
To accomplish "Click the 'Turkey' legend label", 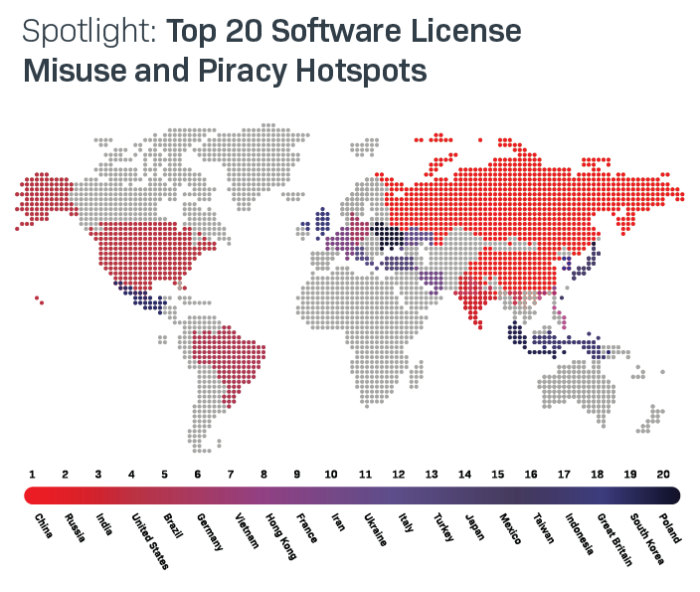I will pos(443,527).
